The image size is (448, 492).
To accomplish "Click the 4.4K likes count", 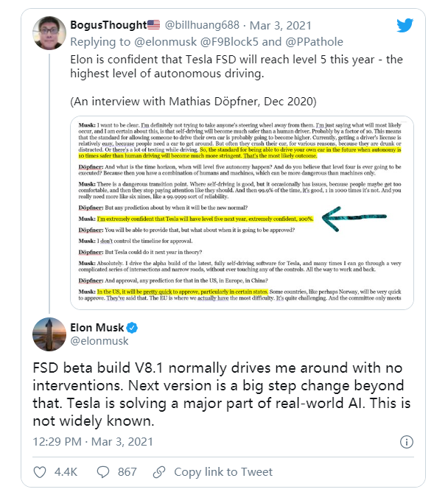I will [x=67, y=471].
